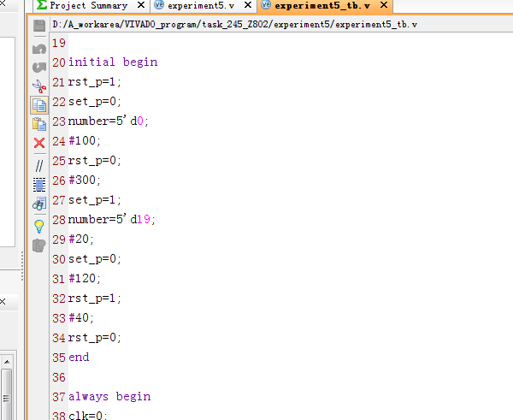
Task: Click line 29 '#20;'
Action: 81,239
